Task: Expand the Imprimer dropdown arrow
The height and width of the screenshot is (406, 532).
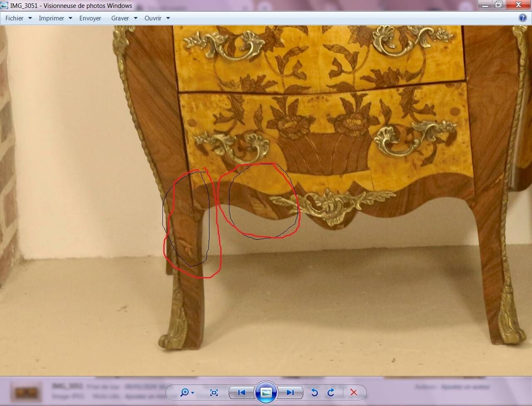Action: [70, 18]
